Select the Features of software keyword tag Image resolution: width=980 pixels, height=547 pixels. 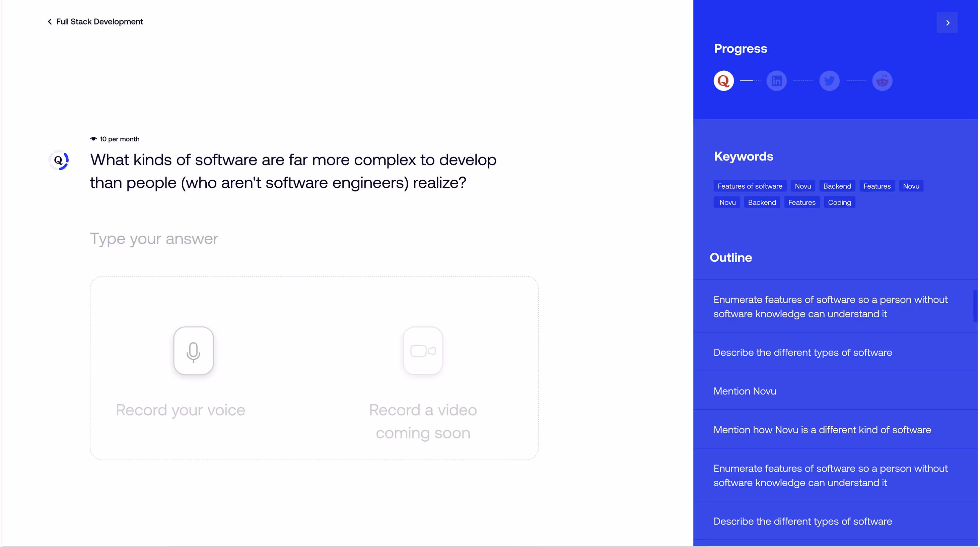(x=750, y=186)
